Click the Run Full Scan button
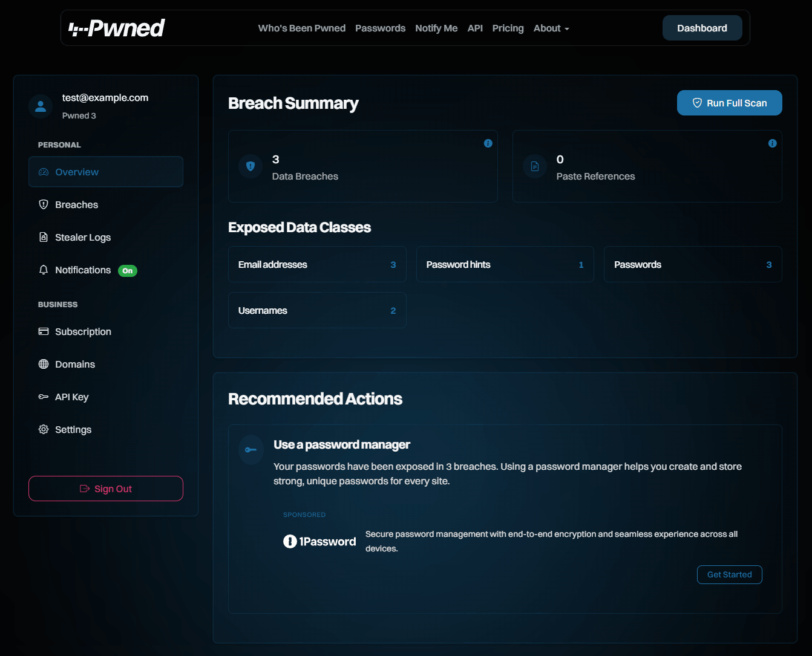 [x=729, y=103]
